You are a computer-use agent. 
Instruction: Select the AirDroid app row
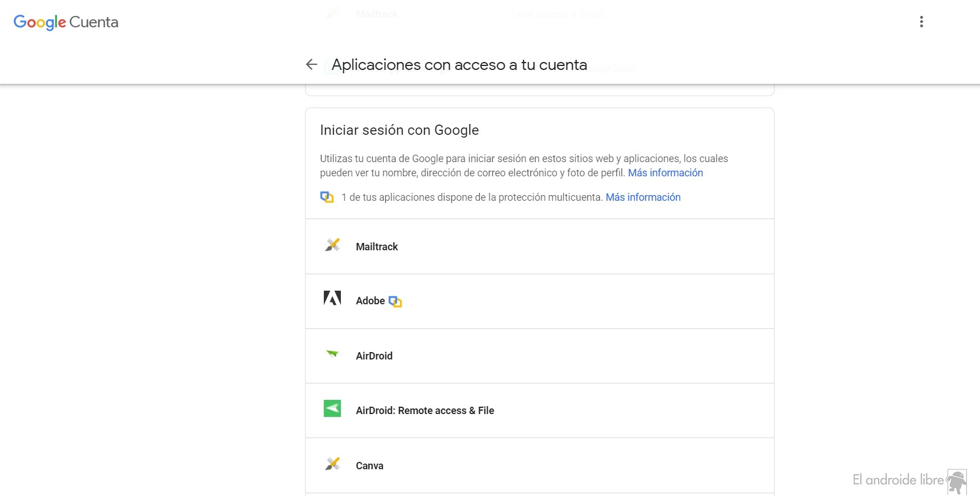(540, 356)
